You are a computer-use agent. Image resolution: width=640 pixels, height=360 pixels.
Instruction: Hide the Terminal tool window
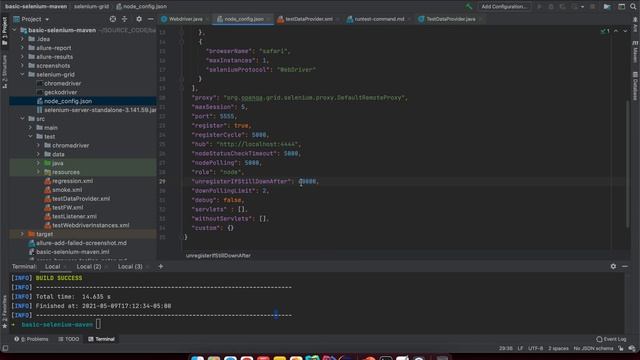click(625, 266)
